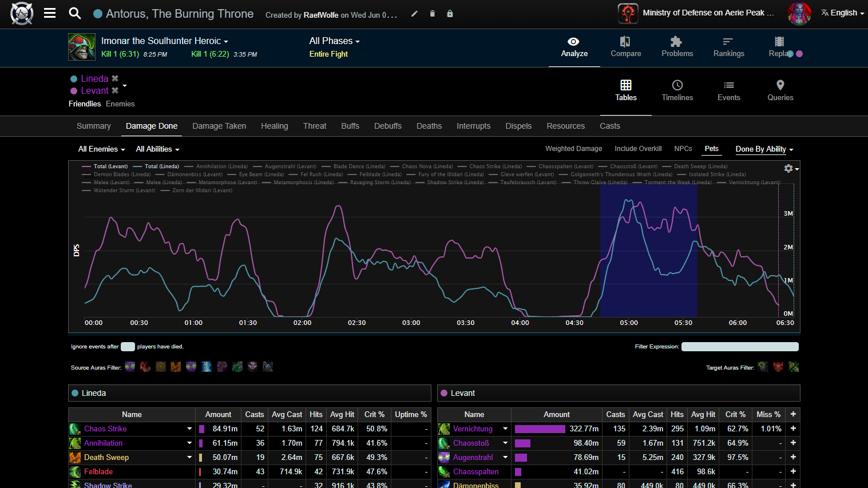
Task: Switch to the Healing tab
Action: [274, 126]
